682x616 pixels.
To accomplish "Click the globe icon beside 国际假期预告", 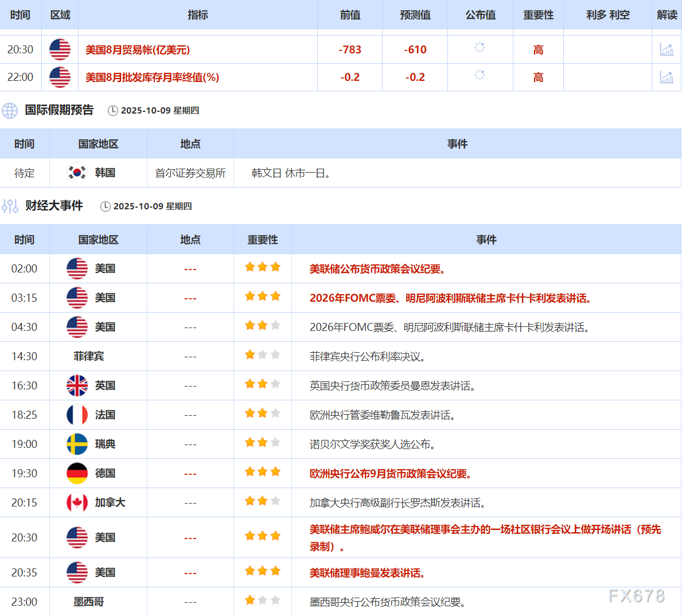I will pyautogui.click(x=10, y=111).
